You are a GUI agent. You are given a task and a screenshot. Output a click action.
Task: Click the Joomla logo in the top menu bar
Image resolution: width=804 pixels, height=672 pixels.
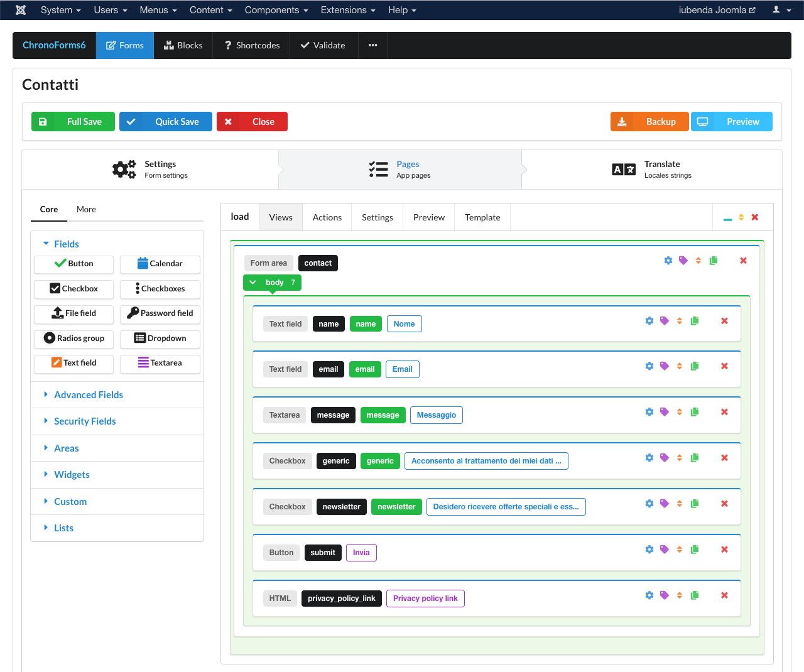(21, 9)
